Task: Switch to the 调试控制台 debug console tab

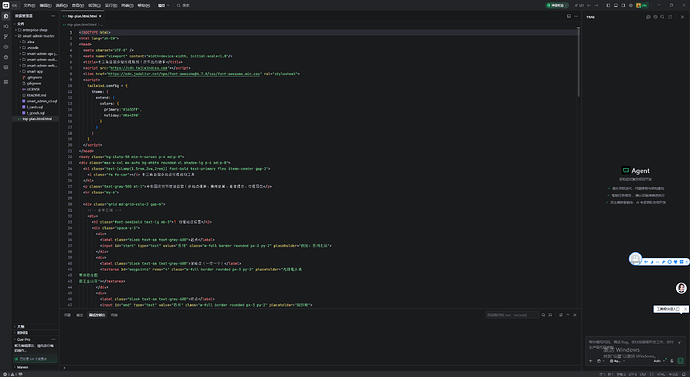Action: pos(97,315)
